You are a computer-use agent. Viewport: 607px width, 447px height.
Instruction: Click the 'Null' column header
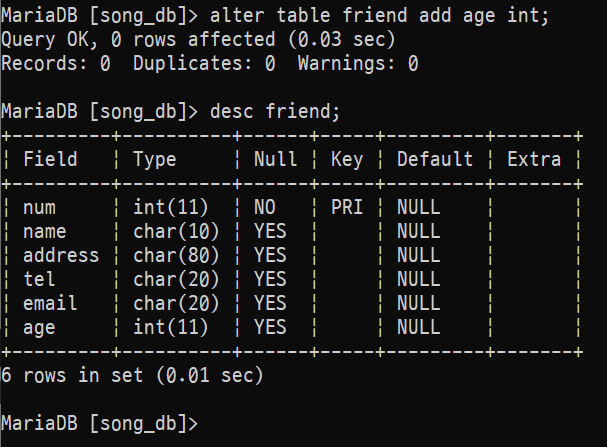coord(275,159)
